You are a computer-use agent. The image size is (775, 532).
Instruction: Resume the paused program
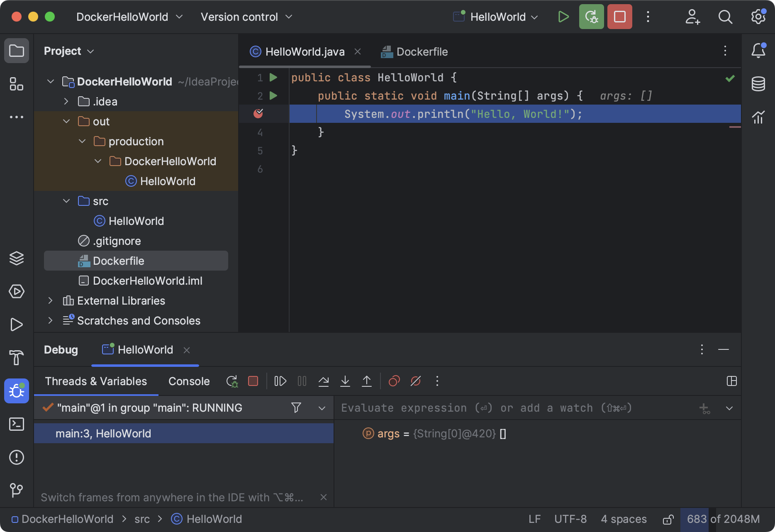[x=280, y=381]
